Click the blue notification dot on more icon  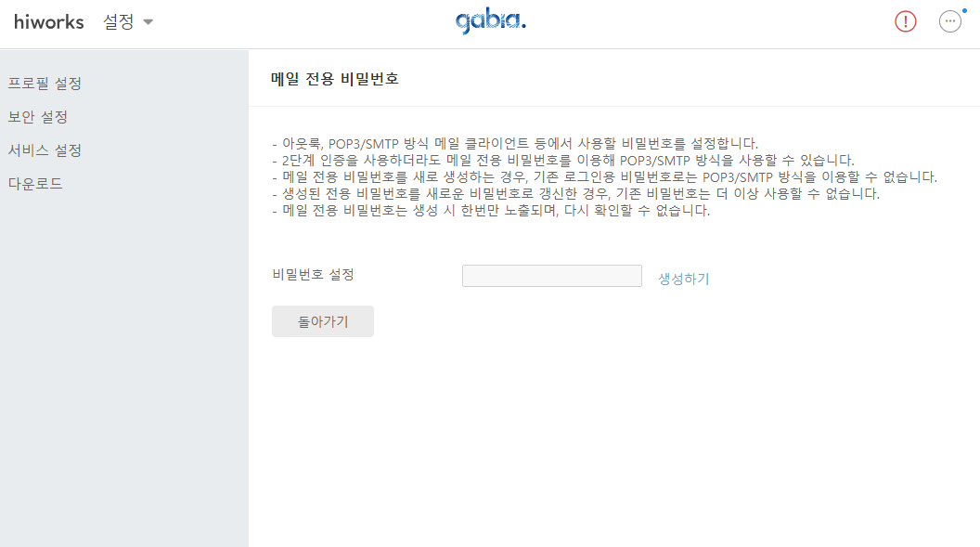[x=964, y=10]
